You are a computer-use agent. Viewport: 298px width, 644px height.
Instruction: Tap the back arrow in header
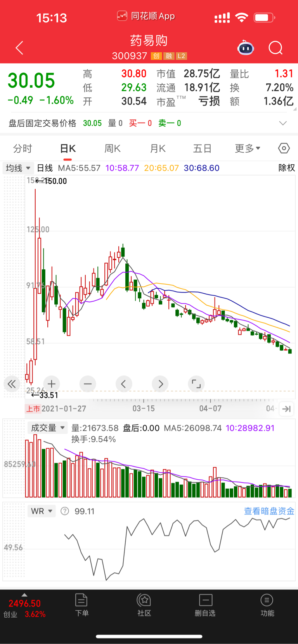19,48
